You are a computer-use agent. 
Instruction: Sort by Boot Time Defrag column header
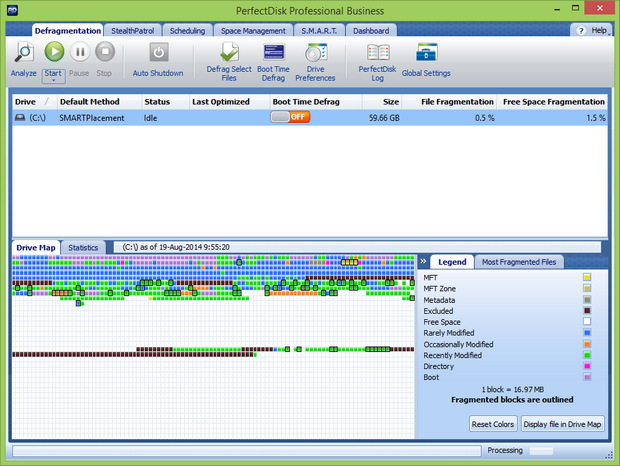coord(316,102)
